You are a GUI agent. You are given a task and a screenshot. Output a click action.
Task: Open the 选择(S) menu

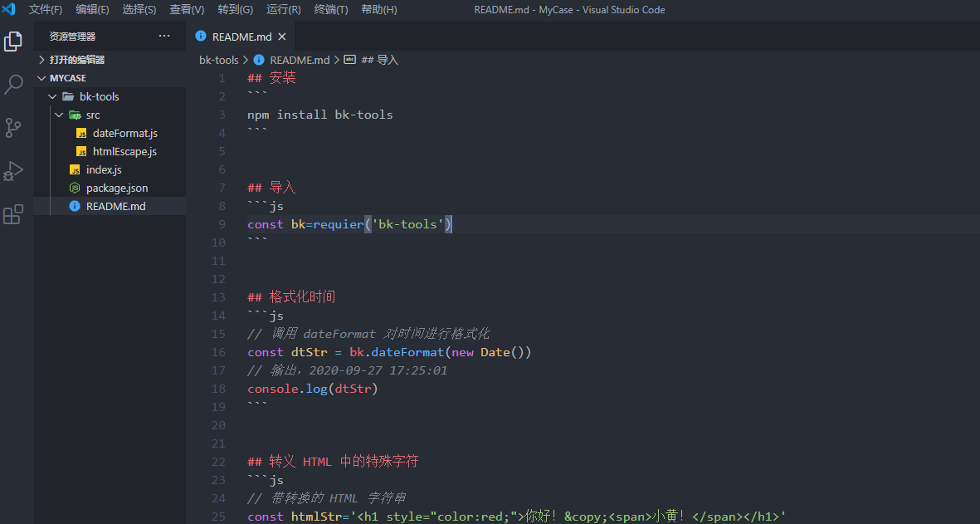pyautogui.click(x=139, y=9)
